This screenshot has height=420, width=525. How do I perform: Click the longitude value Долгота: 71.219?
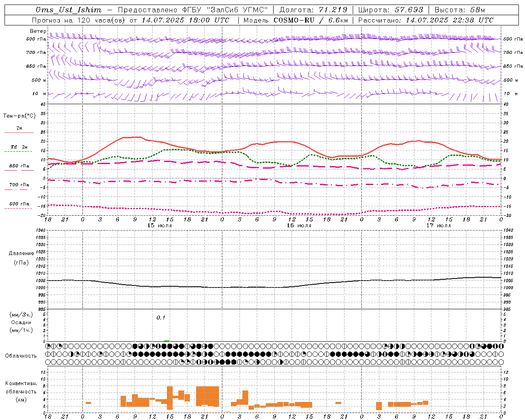[313, 10]
